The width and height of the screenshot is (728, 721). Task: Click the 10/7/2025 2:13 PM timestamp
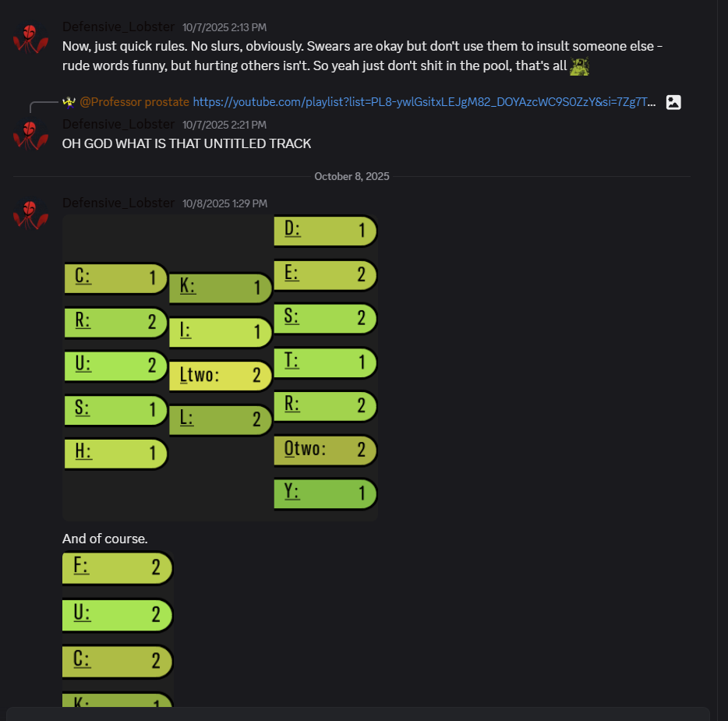click(224, 28)
